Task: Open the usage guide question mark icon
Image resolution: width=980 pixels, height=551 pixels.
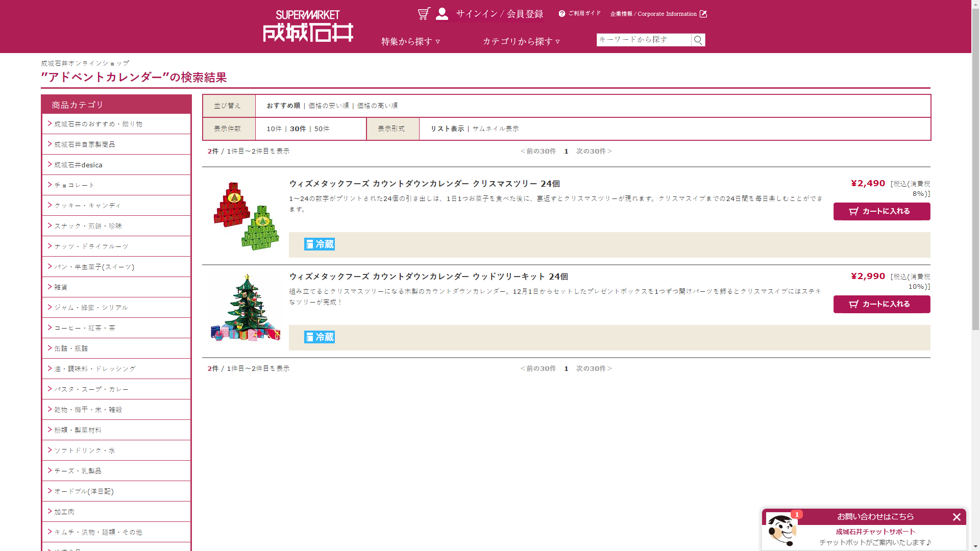Action: [562, 14]
